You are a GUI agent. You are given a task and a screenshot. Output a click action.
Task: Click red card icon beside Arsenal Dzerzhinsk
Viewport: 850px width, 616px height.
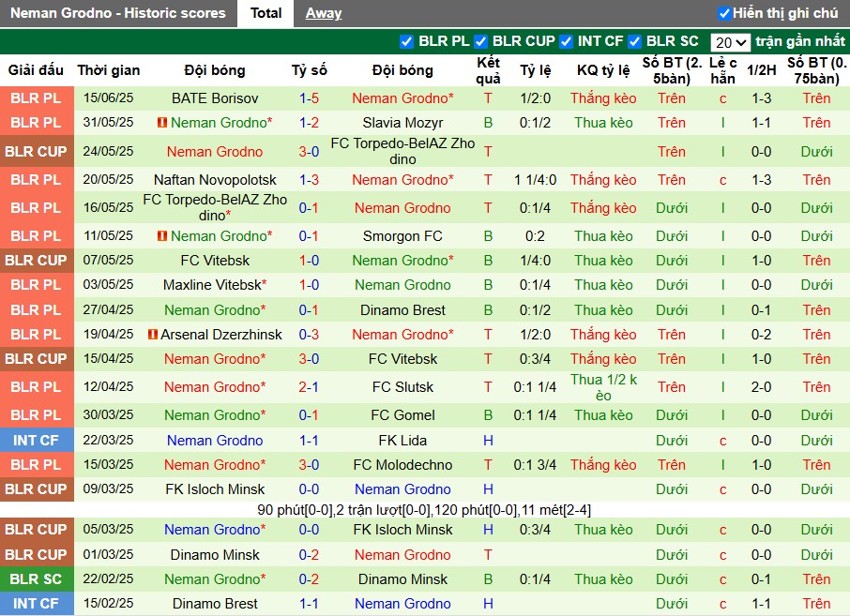153,335
